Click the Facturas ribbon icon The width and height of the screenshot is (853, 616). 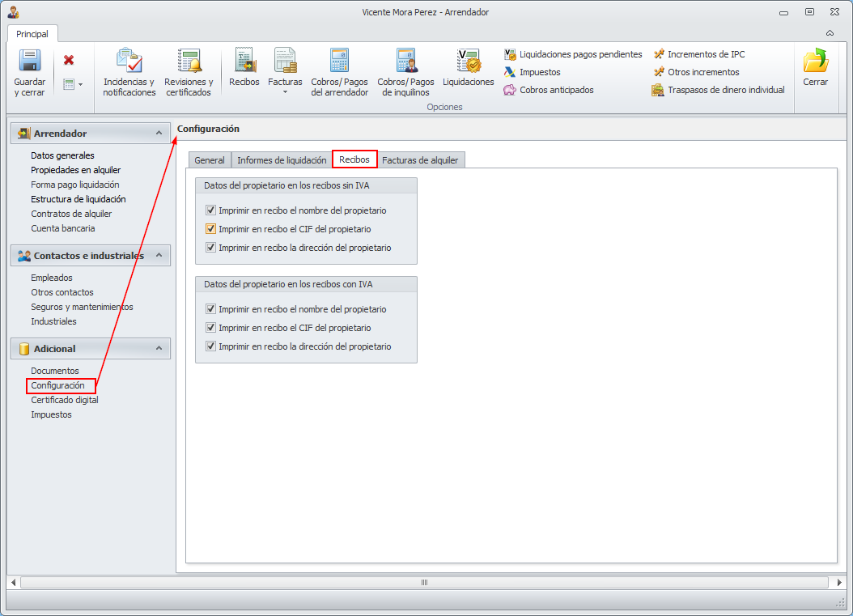tap(285, 61)
